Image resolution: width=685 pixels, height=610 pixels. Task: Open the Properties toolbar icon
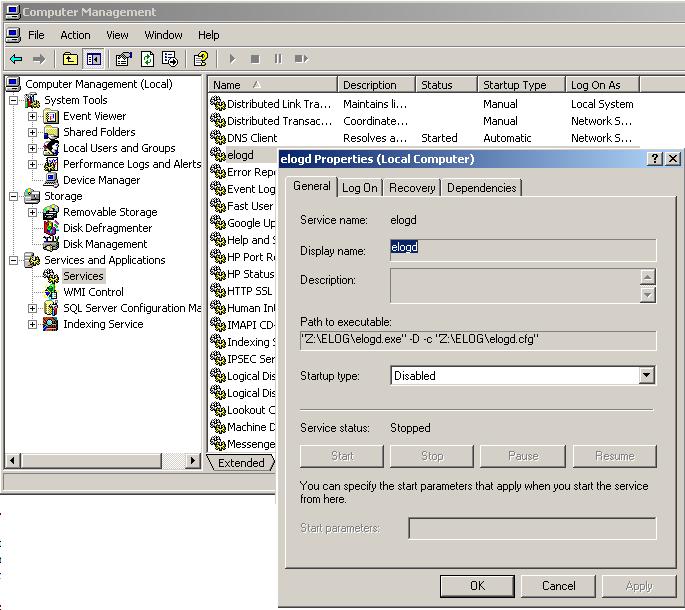(124, 59)
